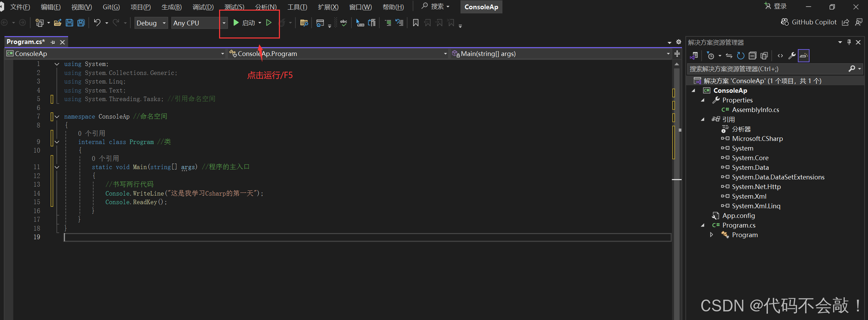This screenshot has width=868, height=320.
Task: Open the Debug configuration dropdown
Action: click(x=151, y=23)
